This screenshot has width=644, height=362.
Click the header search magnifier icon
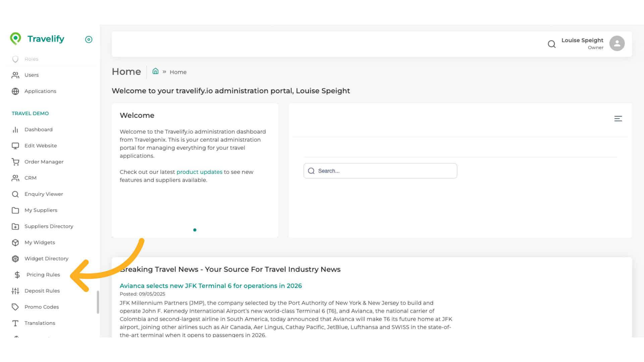pyautogui.click(x=551, y=44)
